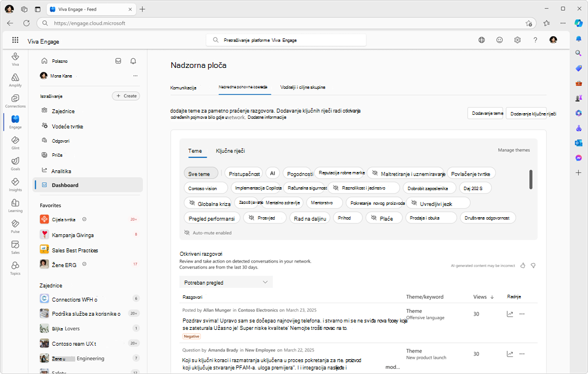
Task: Switch to Voditelji i ciljne skupine tab
Action: pyautogui.click(x=302, y=87)
